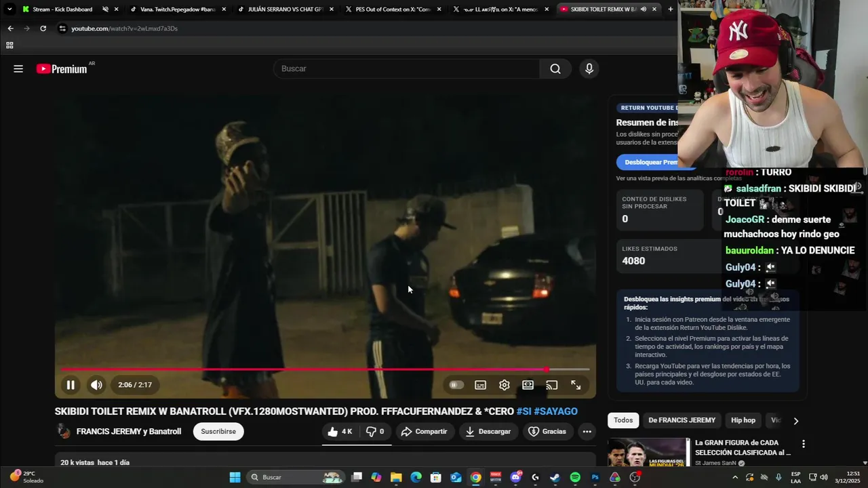
Task: Seek on the red video progress bar
Action: 325,369
